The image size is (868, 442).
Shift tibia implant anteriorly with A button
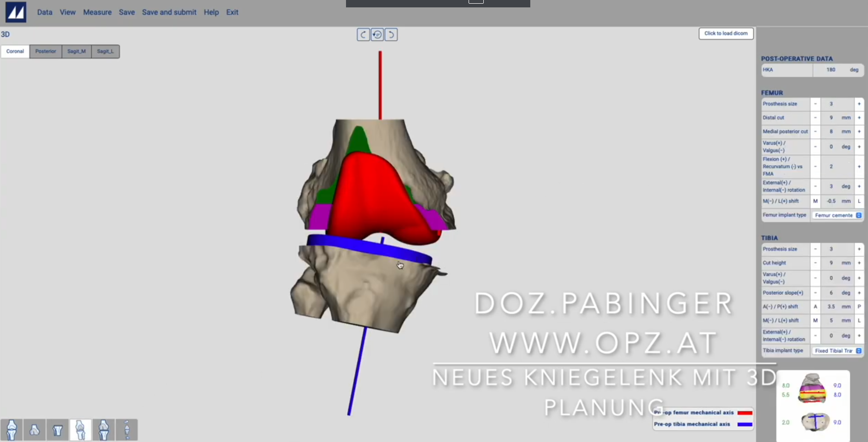tap(815, 307)
